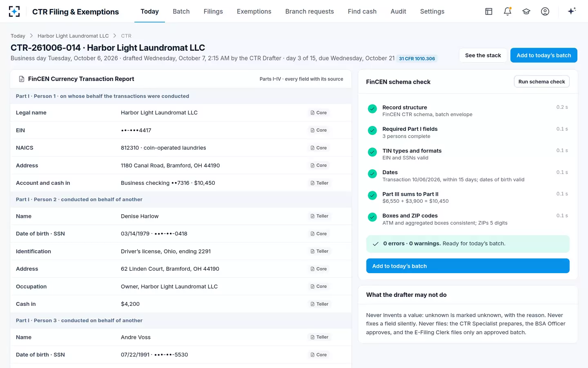This screenshot has width=588, height=368.
Task: Open the Filings tab
Action: coord(213,11)
